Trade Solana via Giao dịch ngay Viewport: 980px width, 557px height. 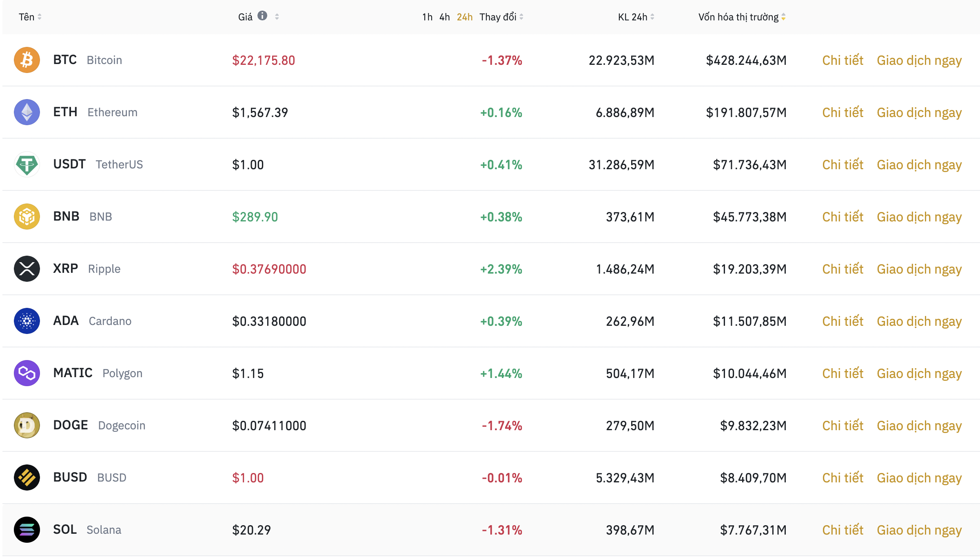pyautogui.click(x=919, y=530)
